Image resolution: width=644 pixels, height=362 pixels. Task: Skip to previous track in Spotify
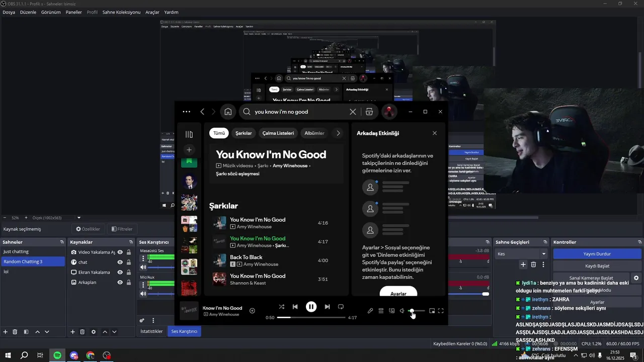coord(295,307)
